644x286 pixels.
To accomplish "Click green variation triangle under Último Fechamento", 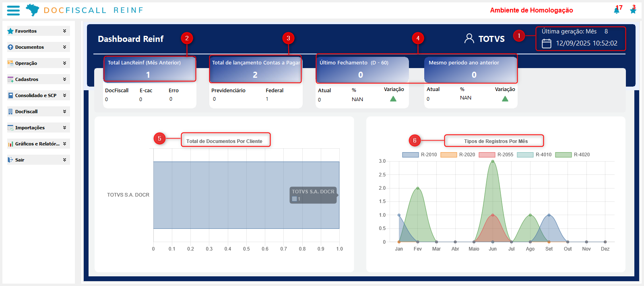I will point(393,99).
